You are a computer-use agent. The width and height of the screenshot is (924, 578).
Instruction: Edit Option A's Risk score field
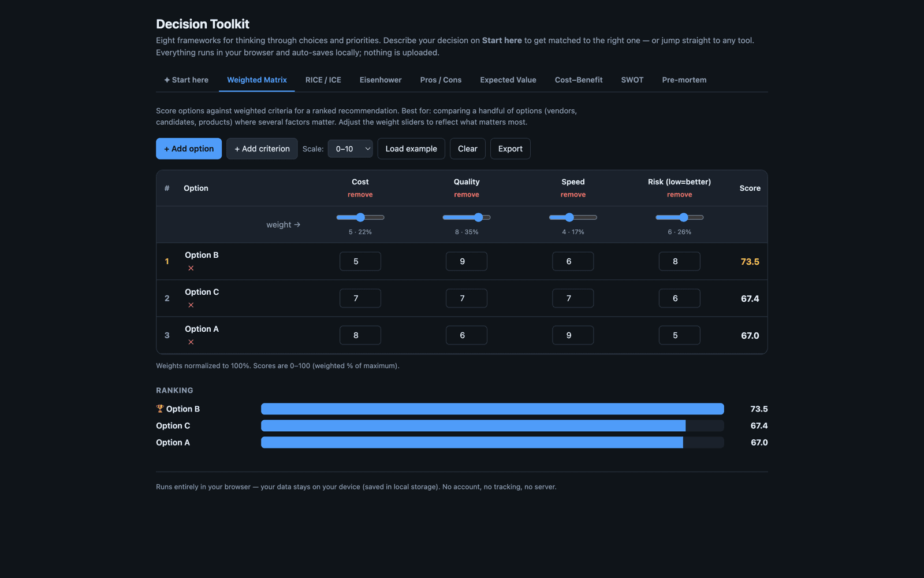(680, 335)
